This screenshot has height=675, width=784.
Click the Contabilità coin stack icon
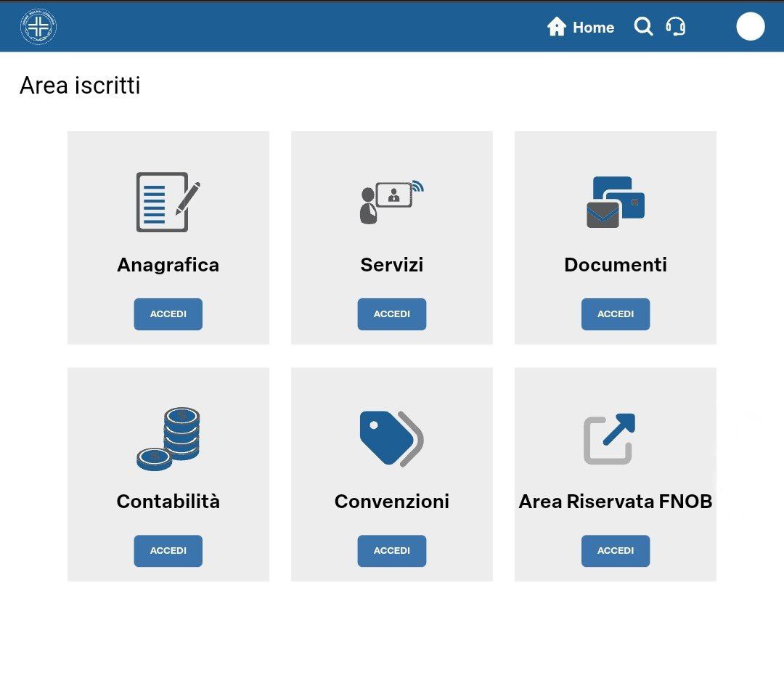click(x=168, y=438)
